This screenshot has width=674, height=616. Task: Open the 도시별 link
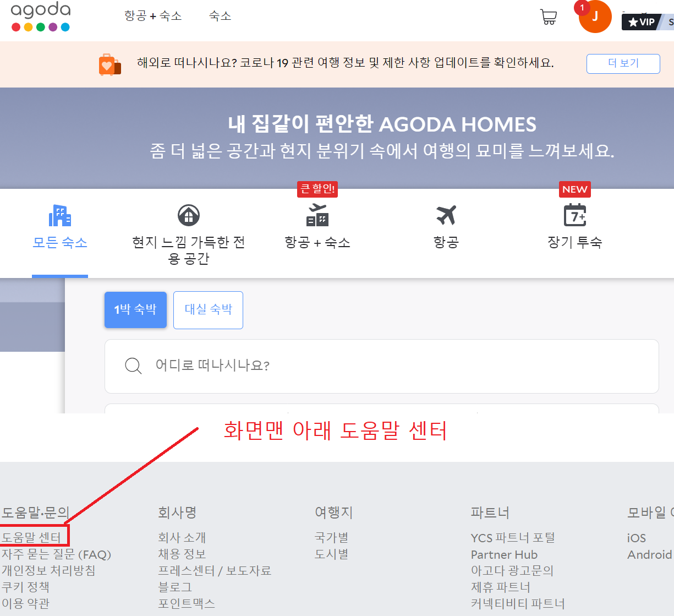click(x=331, y=554)
